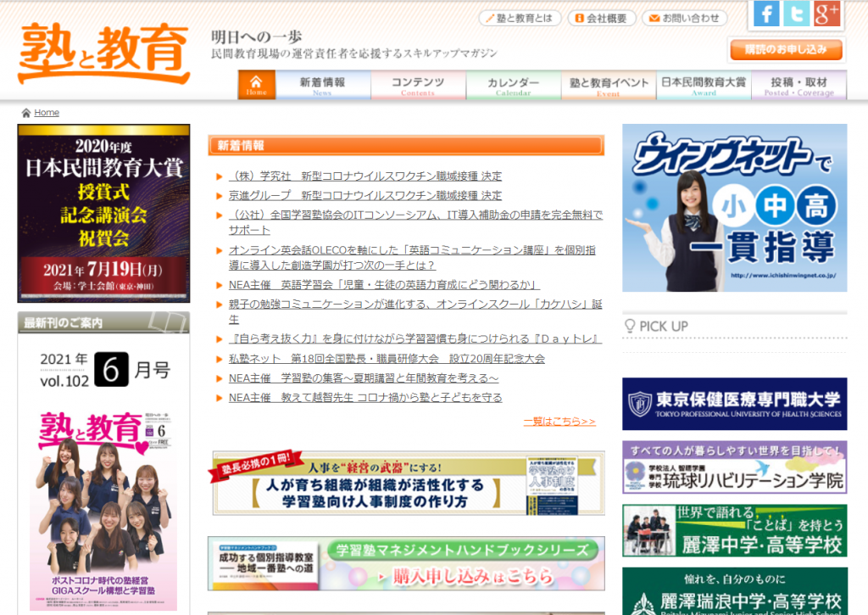Open the カレンダー Calendar menu tab

click(513, 85)
